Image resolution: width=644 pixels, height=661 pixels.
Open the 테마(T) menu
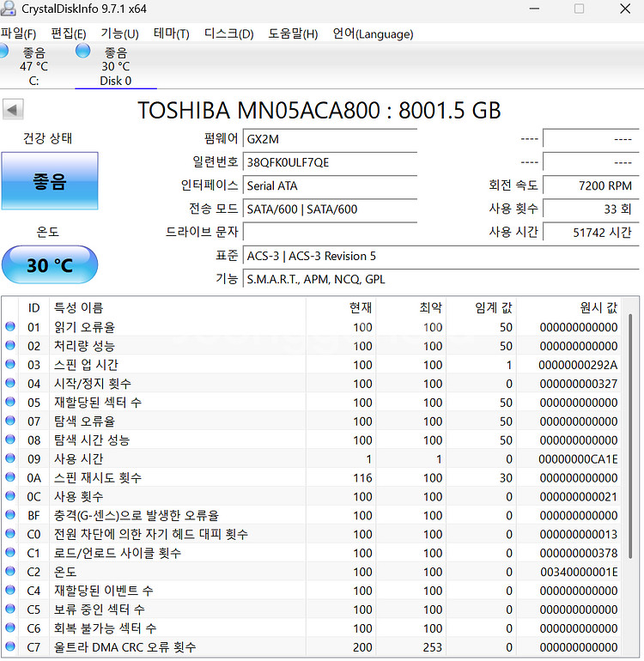pyautogui.click(x=171, y=33)
